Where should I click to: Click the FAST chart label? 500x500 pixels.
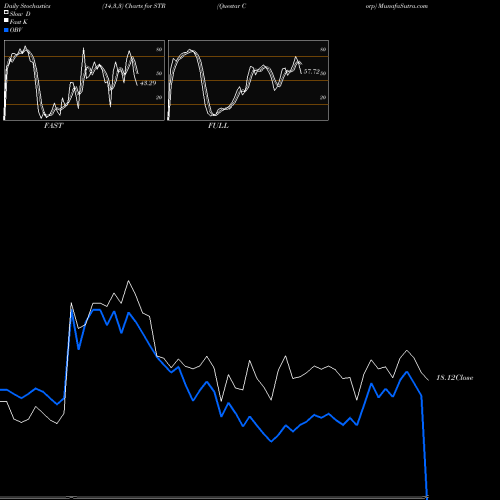(x=53, y=126)
